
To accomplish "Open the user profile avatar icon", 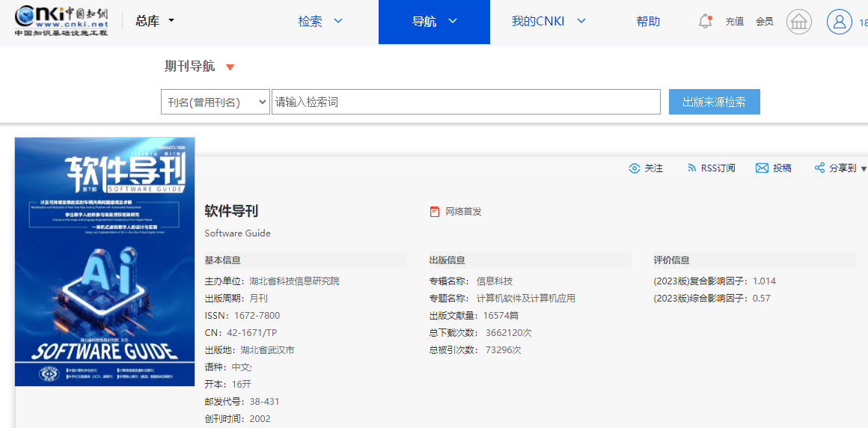I will pos(840,22).
